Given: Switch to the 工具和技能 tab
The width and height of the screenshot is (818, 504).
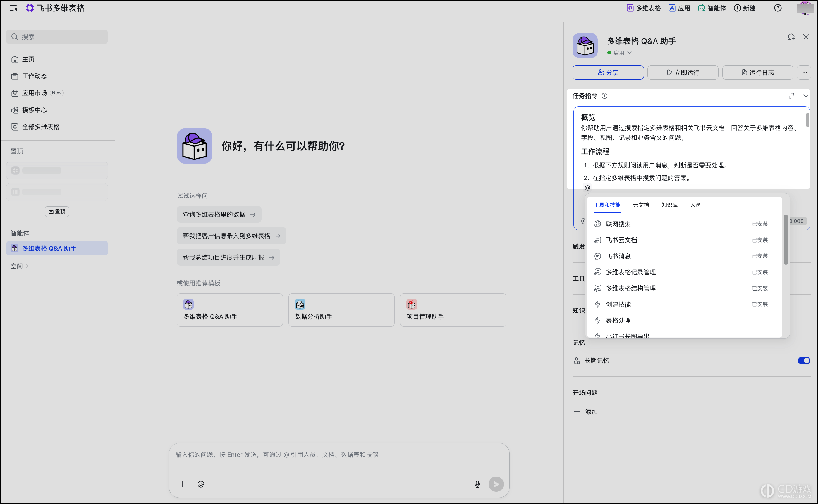Looking at the screenshot, I should pyautogui.click(x=607, y=205).
